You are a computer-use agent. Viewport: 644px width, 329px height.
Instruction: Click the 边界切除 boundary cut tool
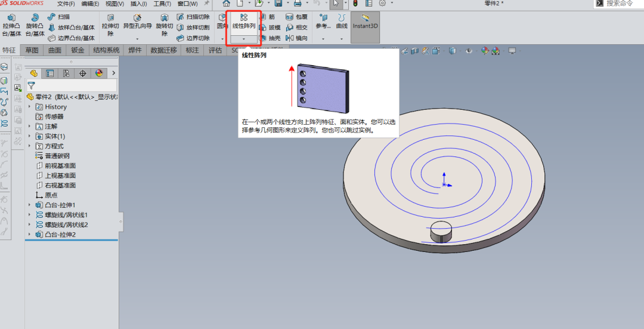pyautogui.click(x=193, y=38)
